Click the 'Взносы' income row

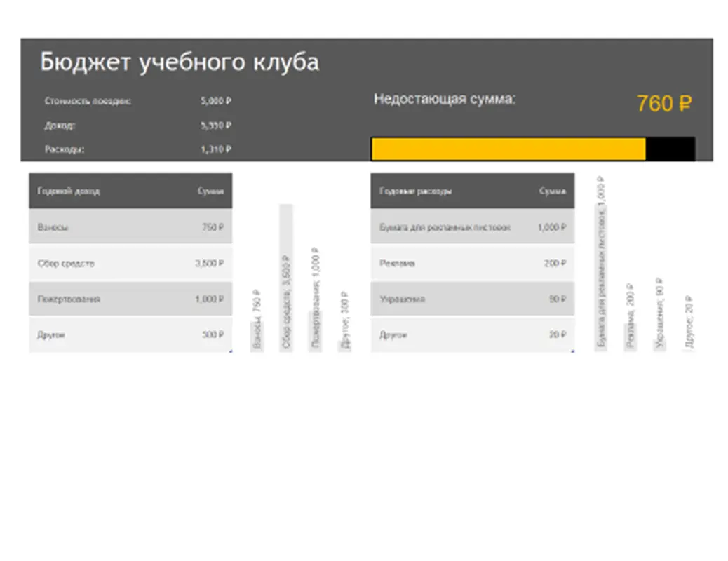(130, 227)
